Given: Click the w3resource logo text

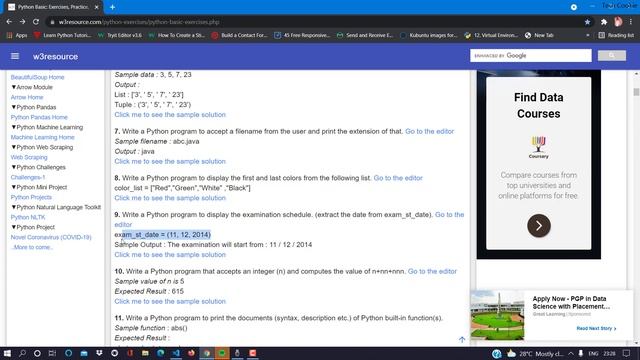Looking at the screenshot, I should pyautogui.click(x=56, y=56).
